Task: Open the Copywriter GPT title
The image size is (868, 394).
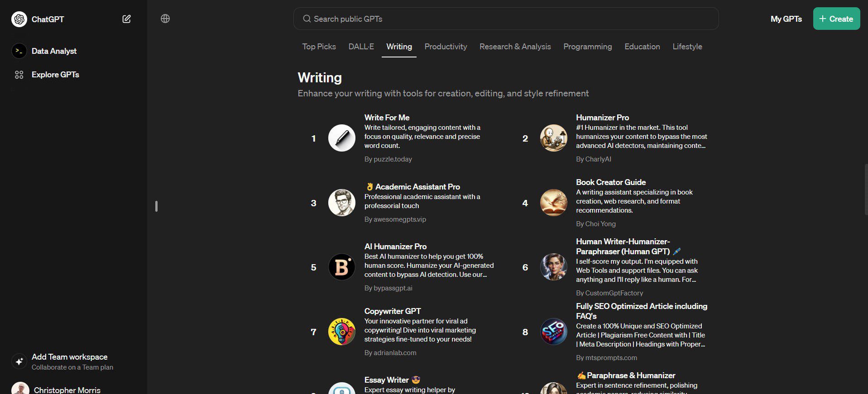Action: [x=393, y=311]
